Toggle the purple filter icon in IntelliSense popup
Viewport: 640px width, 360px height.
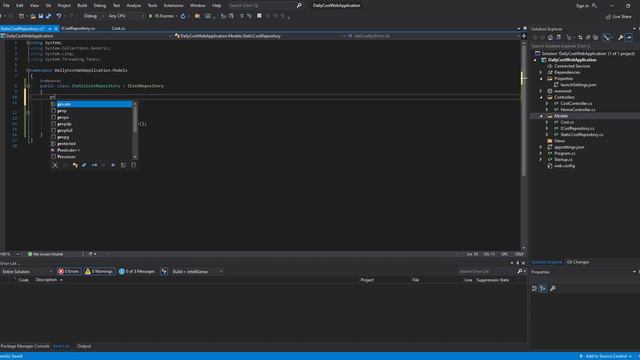[113, 165]
